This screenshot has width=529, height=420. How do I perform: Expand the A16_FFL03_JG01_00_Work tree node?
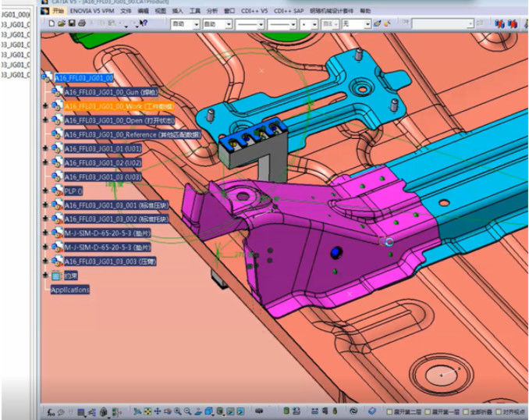(45, 106)
